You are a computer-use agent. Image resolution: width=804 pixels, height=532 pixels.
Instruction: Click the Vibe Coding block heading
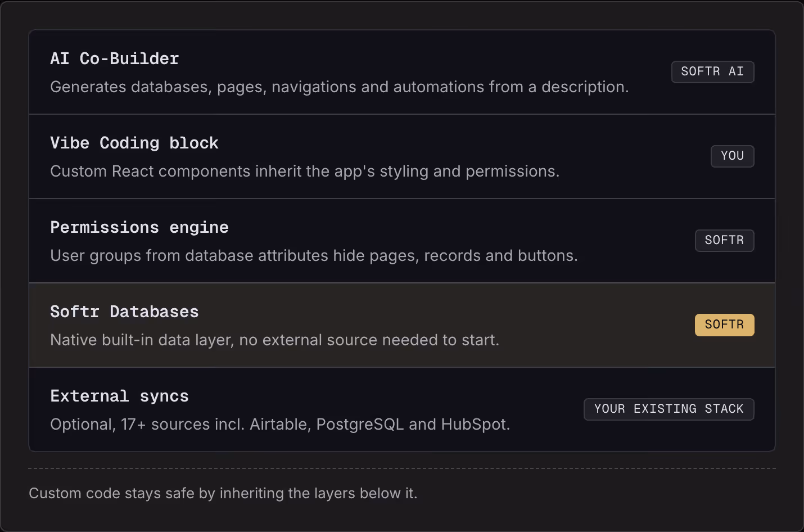click(x=134, y=143)
